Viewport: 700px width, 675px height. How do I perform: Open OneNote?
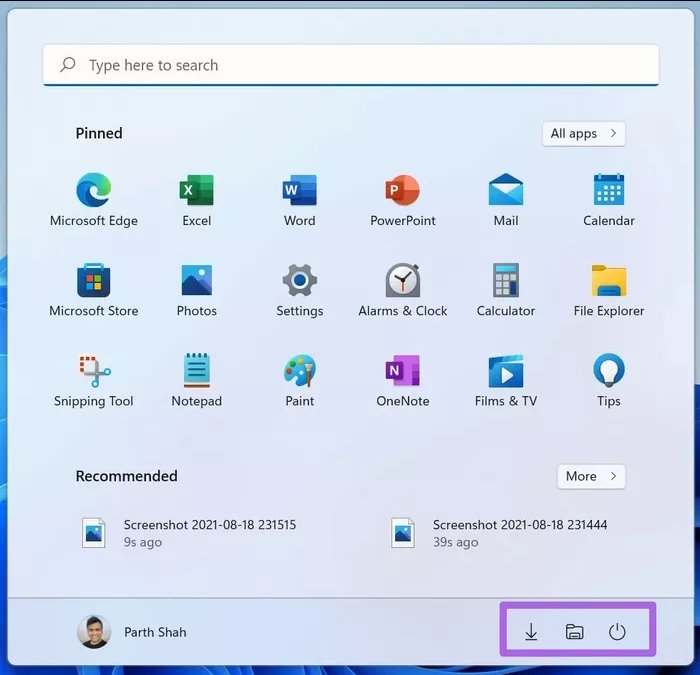[403, 381]
